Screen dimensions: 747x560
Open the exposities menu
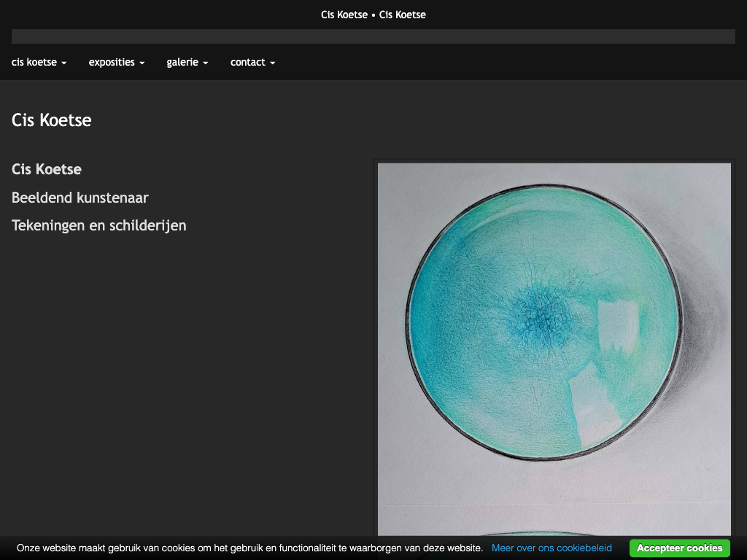(x=116, y=63)
